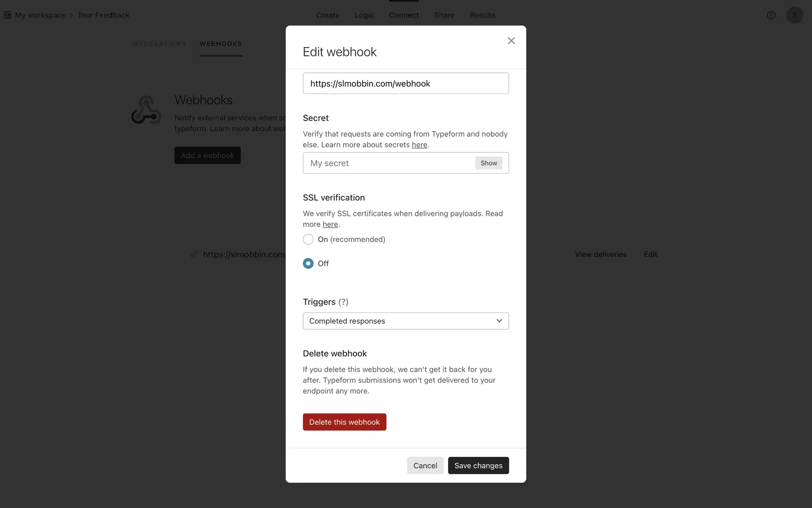
Task: Click the Triggers help (?) icon
Action: (x=343, y=302)
